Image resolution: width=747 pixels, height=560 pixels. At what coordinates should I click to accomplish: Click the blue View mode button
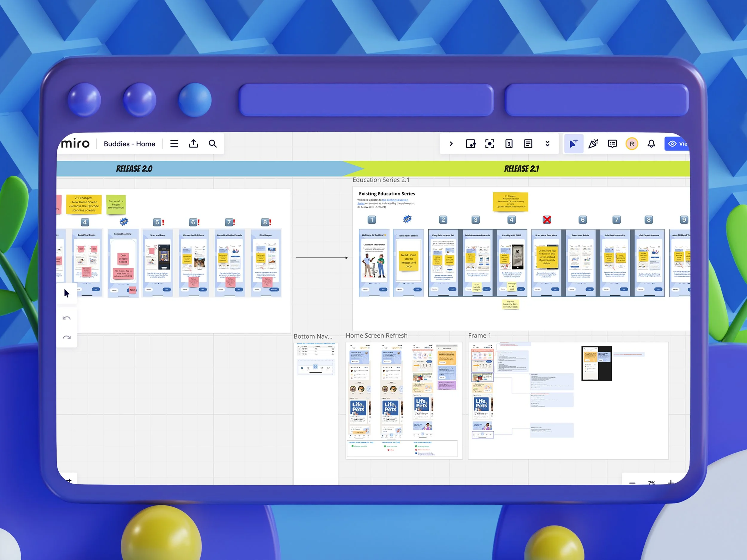pos(677,144)
